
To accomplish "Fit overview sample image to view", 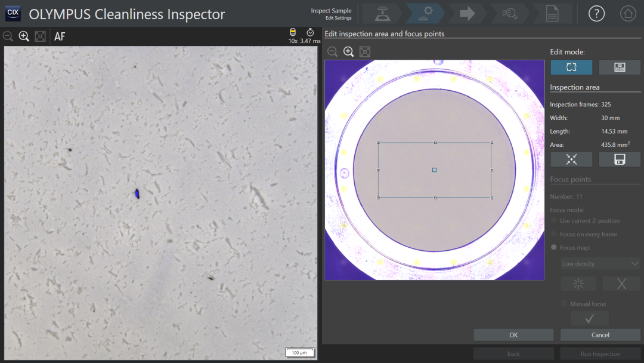I will pyautogui.click(x=365, y=51).
